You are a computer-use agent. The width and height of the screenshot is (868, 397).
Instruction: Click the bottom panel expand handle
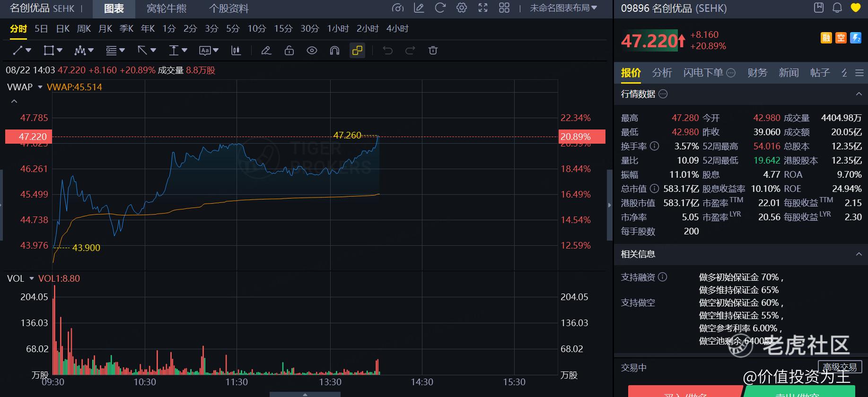click(305, 394)
